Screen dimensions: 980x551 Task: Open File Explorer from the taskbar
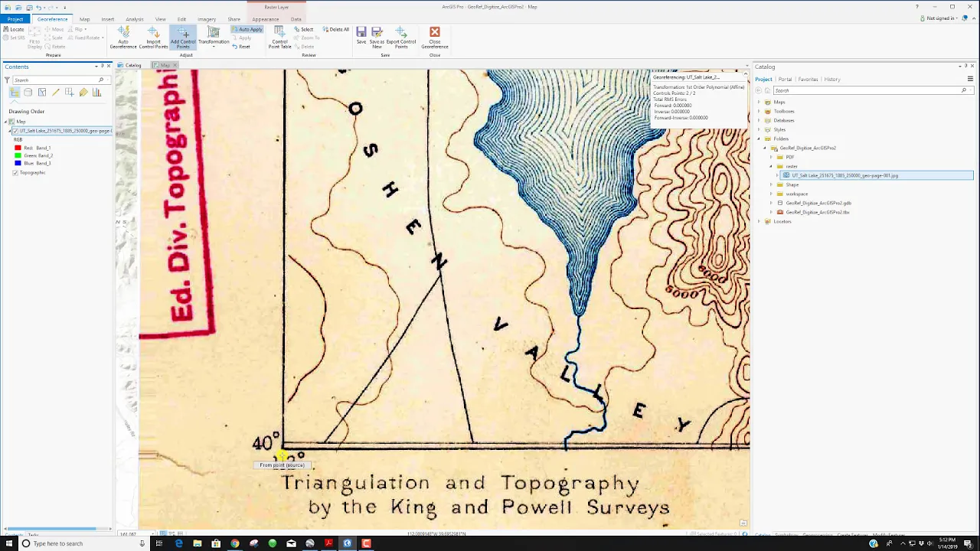(198, 543)
